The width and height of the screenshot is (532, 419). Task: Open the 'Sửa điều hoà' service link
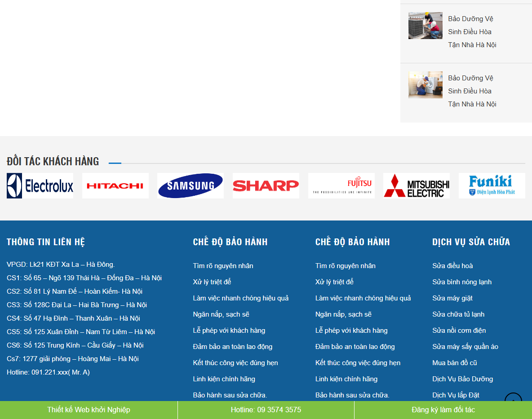452,266
